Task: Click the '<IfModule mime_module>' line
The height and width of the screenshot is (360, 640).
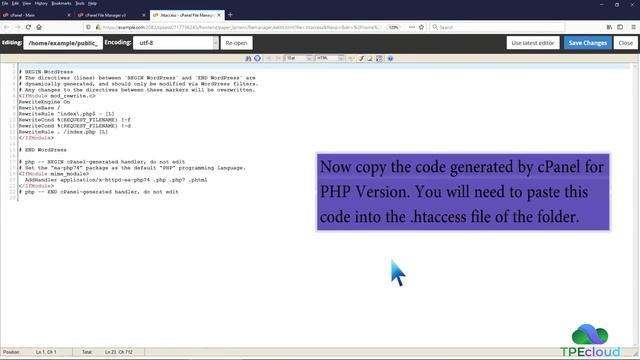Action: point(53,174)
